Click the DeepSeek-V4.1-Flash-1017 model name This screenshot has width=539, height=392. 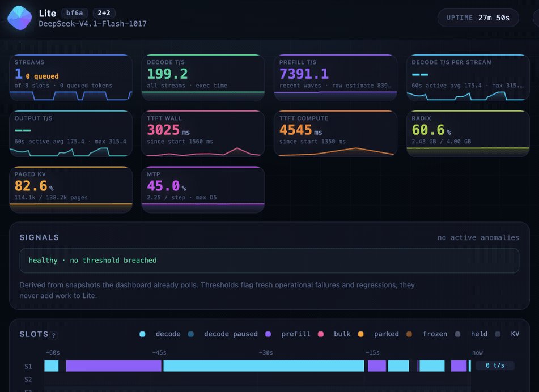(x=92, y=24)
